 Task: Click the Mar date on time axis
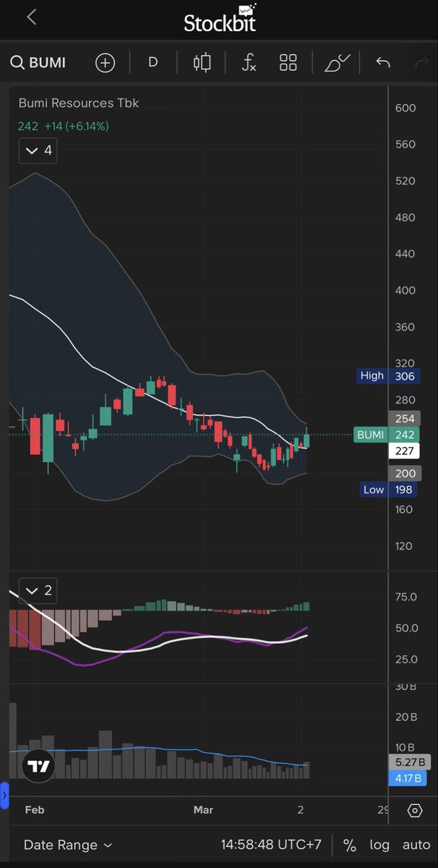203,809
